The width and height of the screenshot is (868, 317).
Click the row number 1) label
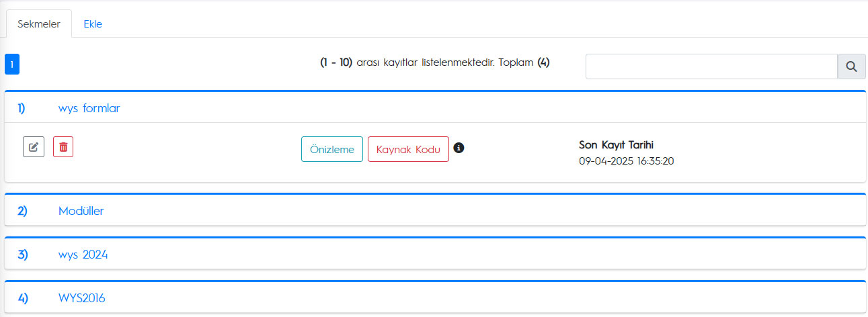(x=22, y=107)
